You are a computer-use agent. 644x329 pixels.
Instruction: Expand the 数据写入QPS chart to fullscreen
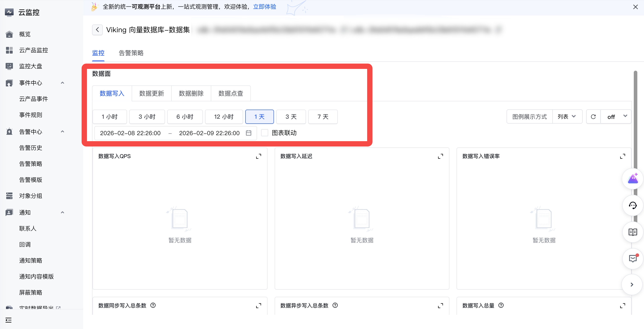pyautogui.click(x=258, y=156)
